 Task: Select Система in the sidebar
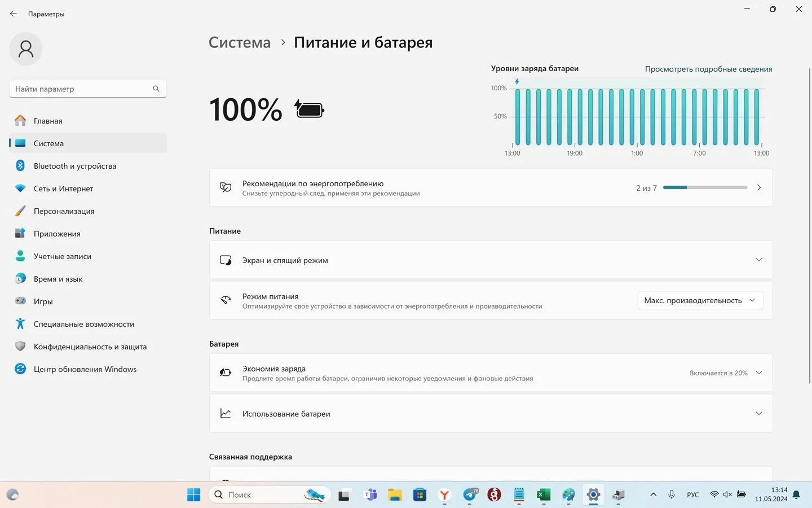tap(88, 143)
